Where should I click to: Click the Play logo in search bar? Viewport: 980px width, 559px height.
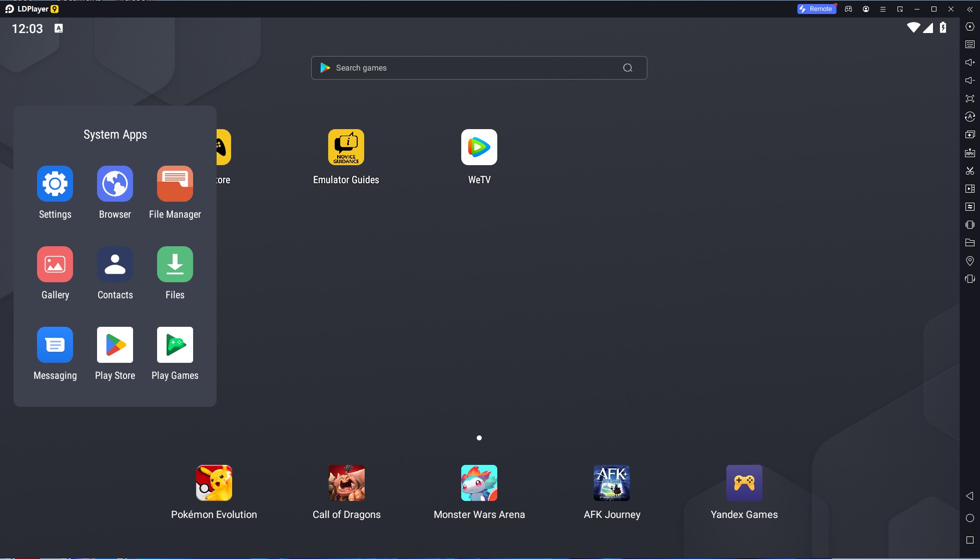[325, 68]
